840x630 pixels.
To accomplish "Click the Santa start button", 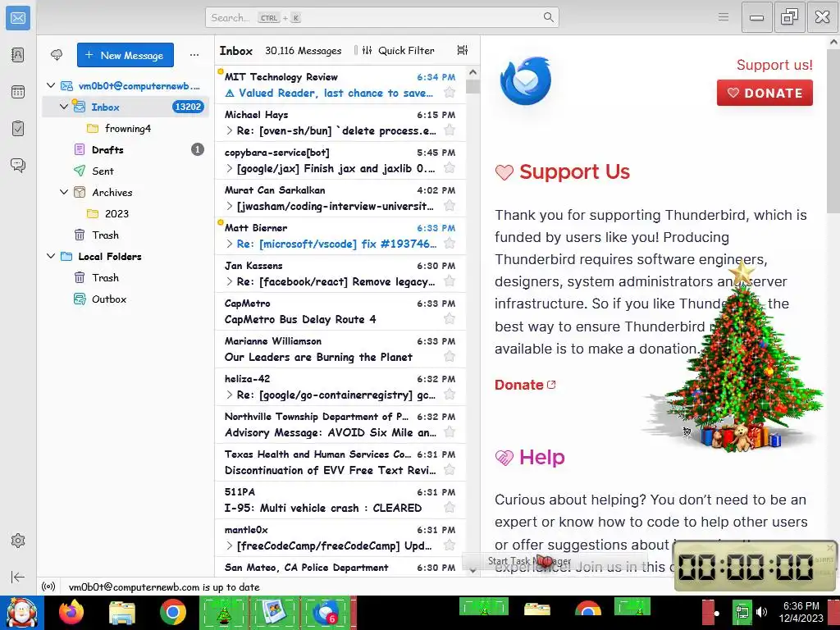I will pos(21,613).
